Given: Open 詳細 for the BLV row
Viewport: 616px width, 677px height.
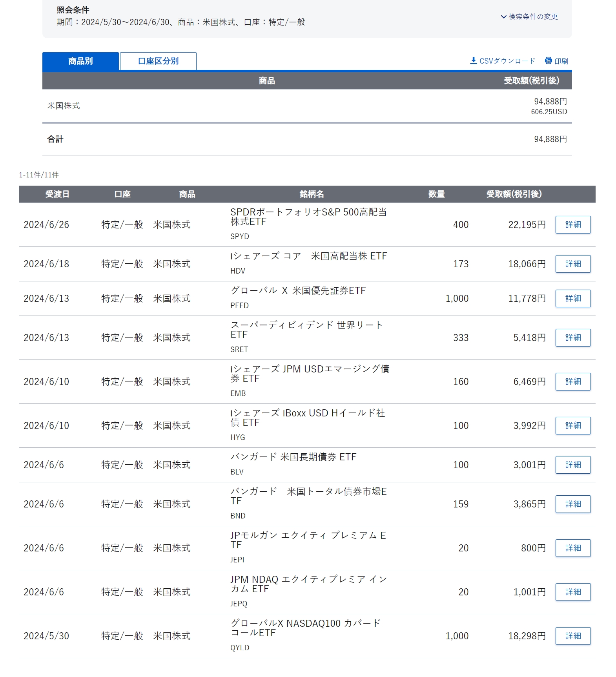Looking at the screenshot, I should tap(573, 465).
